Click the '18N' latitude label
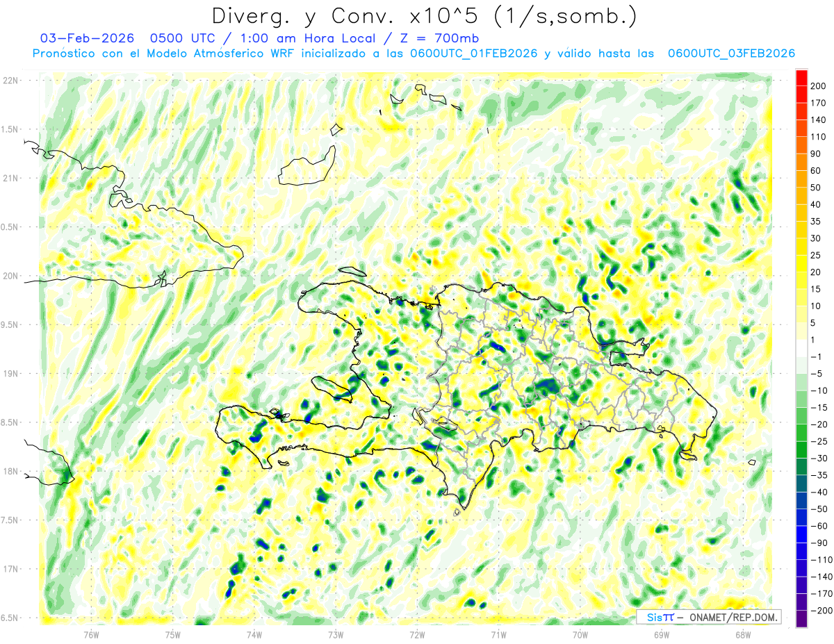Image resolution: width=834 pixels, height=644 pixels. tap(10, 471)
